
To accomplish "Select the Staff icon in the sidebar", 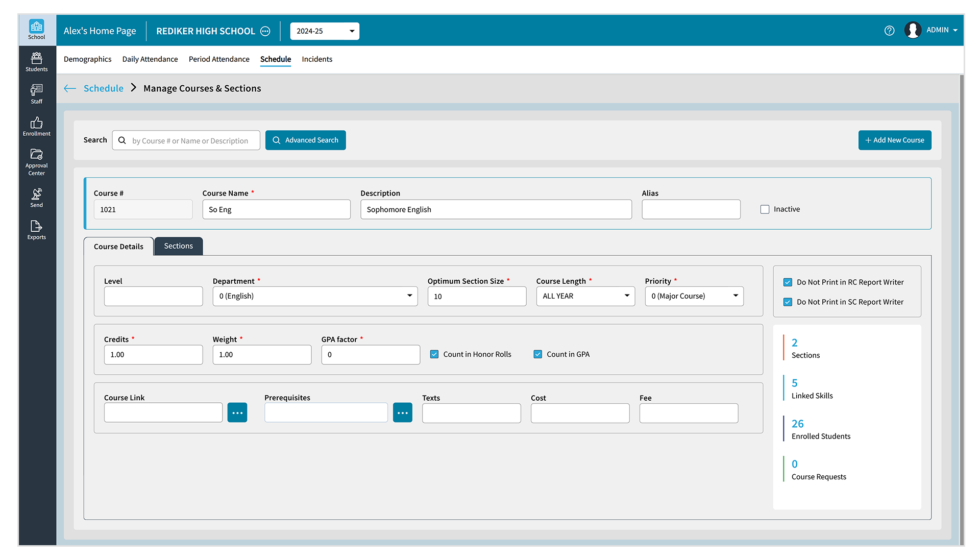I will point(36,94).
